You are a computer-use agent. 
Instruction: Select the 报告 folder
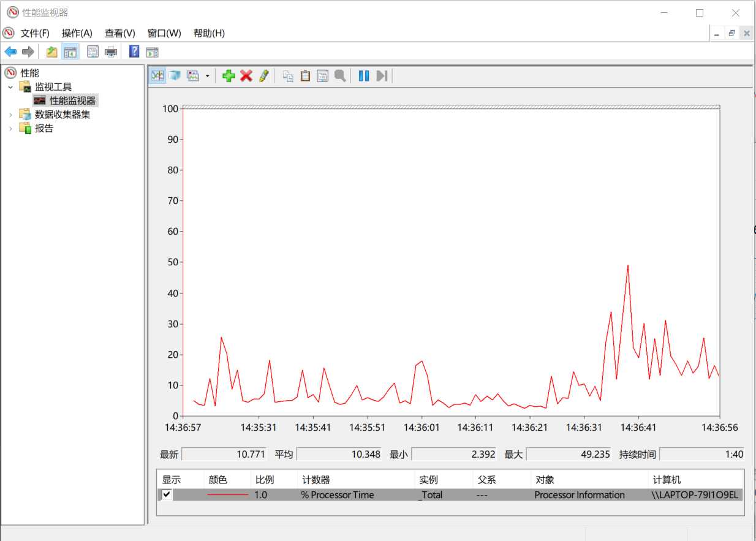tap(44, 129)
